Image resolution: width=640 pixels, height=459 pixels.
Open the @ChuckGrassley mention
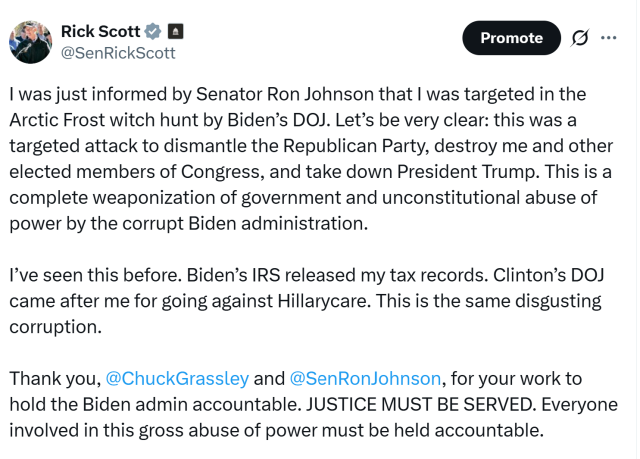tap(177, 379)
